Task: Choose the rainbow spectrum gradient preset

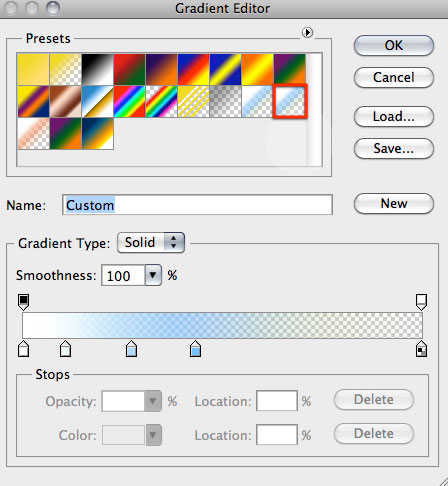Action: [x=130, y=102]
